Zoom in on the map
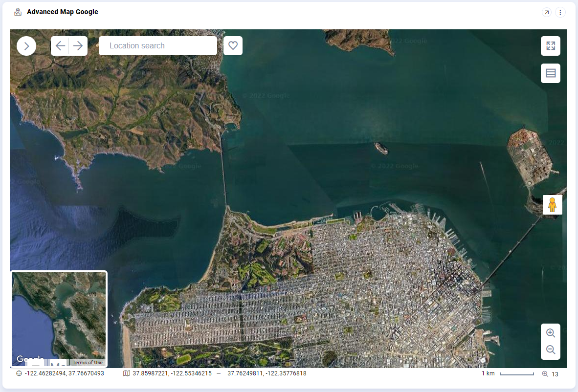Screen dimensions: 578x392 (550, 333)
